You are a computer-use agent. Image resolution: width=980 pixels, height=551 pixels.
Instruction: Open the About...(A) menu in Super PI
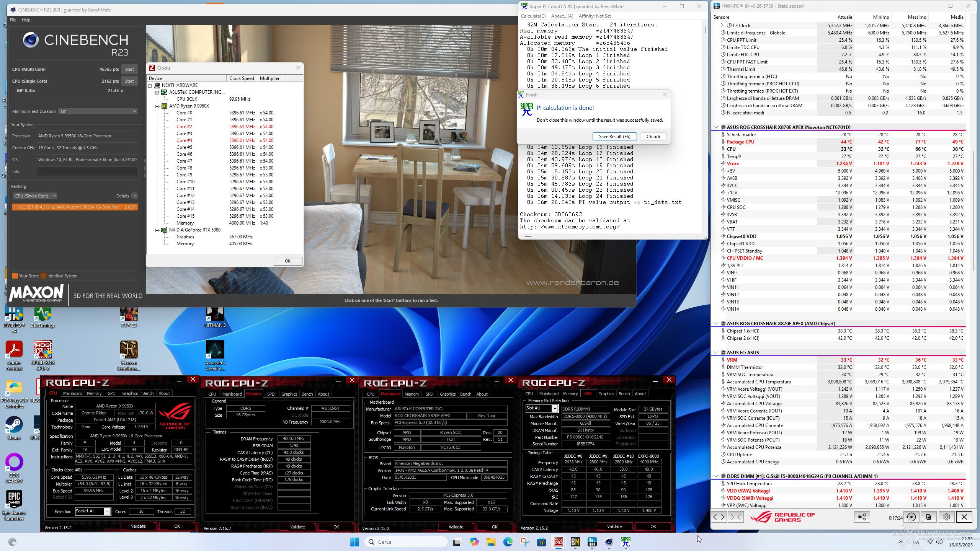pyautogui.click(x=562, y=16)
